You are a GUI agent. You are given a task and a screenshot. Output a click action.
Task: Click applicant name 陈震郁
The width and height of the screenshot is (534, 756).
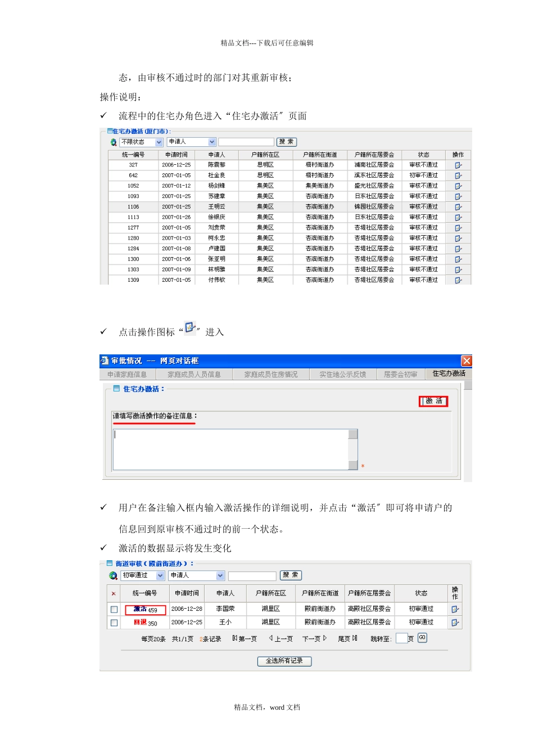[216, 165]
